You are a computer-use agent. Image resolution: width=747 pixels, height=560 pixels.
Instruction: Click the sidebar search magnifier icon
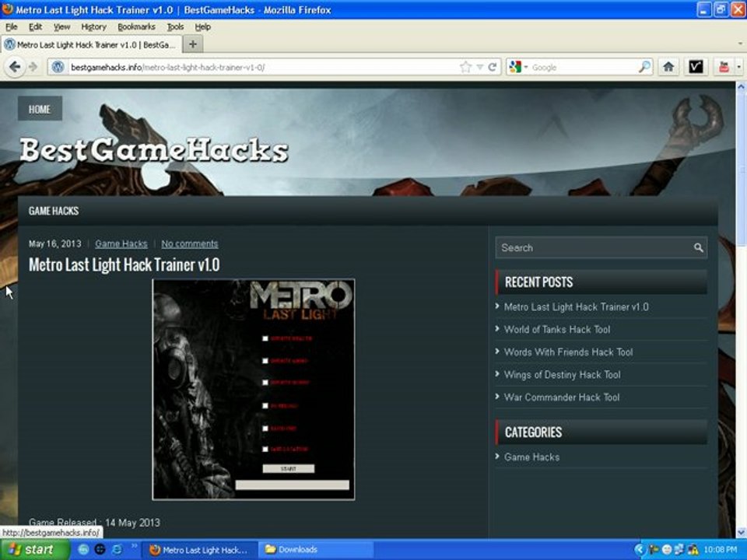click(x=699, y=247)
